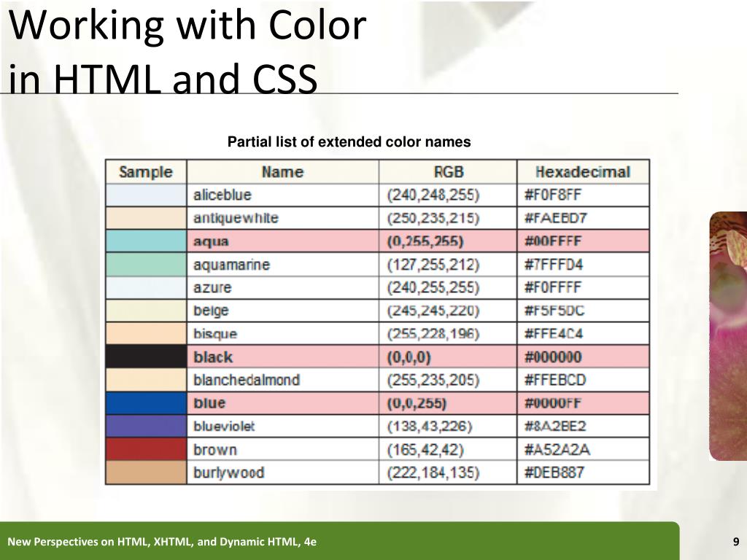Select the blueviolet sample swatch
Image resolution: width=747 pixels, height=560 pixels.
pos(146,426)
